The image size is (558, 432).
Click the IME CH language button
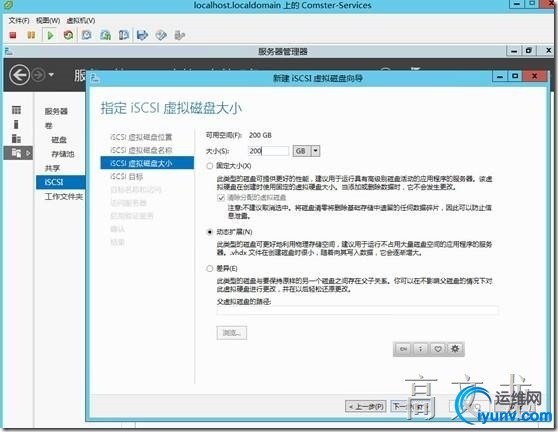pos(404,349)
